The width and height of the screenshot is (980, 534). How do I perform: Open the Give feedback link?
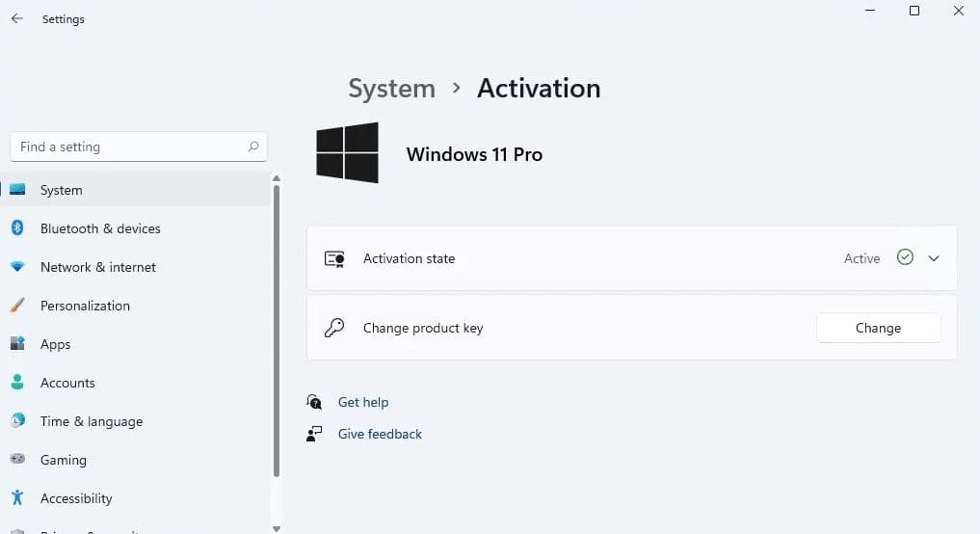tap(380, 434)
